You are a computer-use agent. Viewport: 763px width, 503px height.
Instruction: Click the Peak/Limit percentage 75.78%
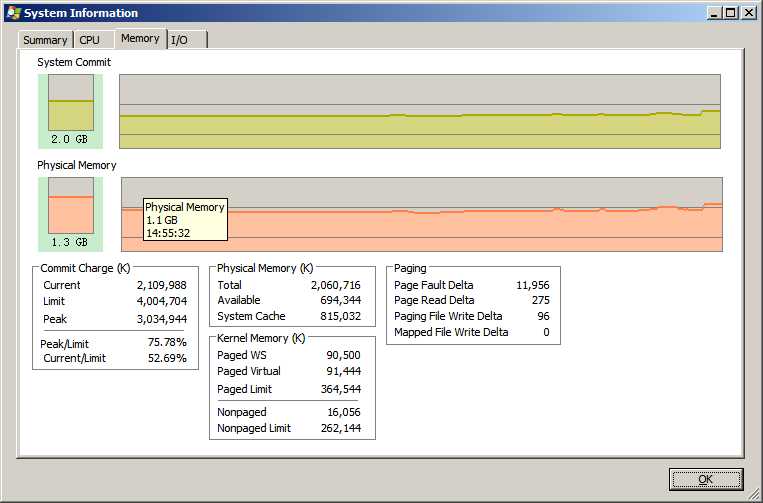click(167, 342)
